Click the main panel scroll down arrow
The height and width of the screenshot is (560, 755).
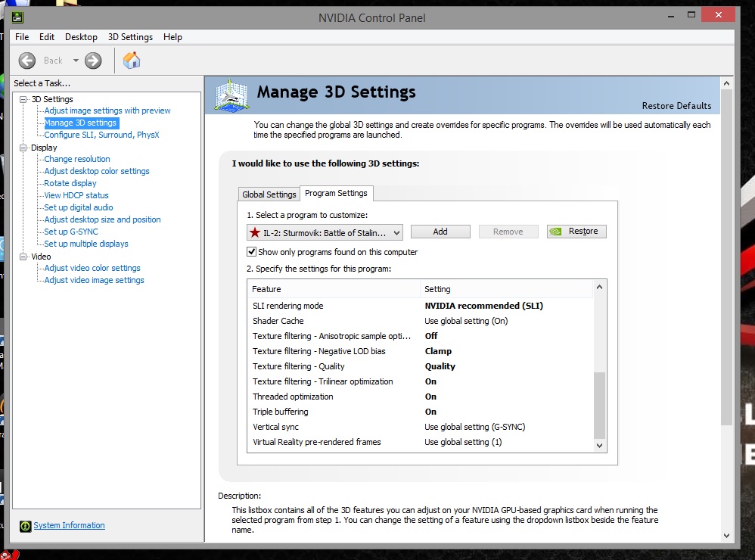coord(726,536)
